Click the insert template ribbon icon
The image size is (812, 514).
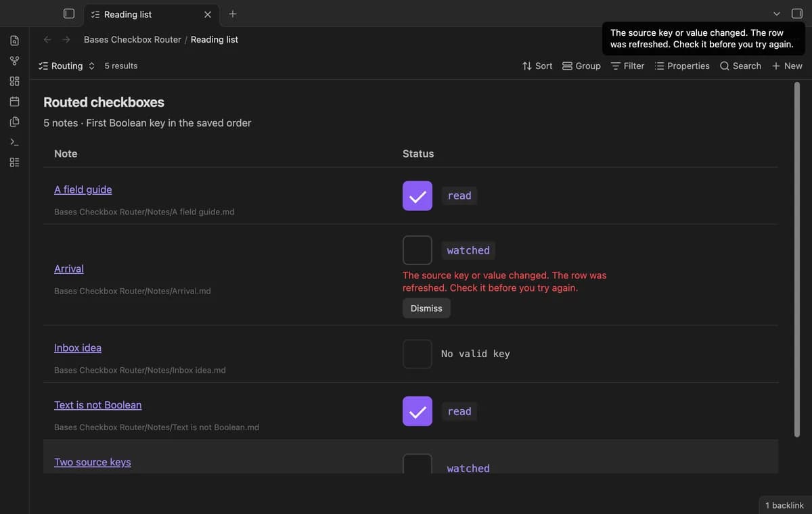[14, 122]
